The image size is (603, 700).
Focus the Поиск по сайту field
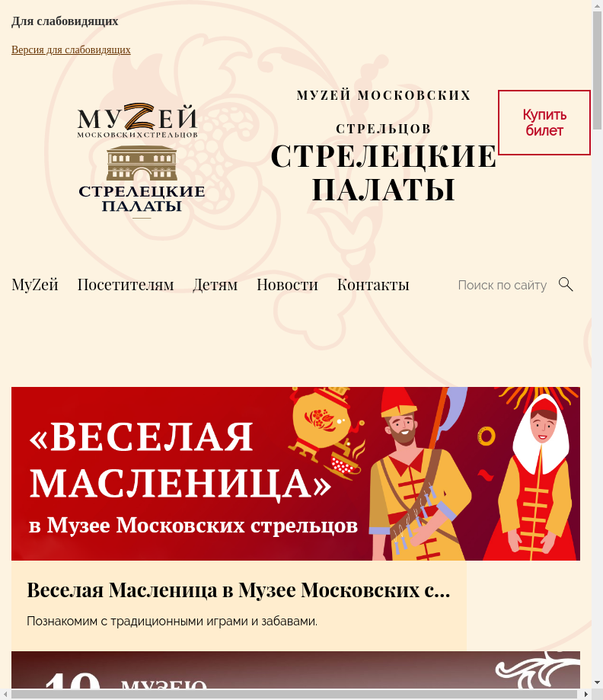click(x=503, y=285)
